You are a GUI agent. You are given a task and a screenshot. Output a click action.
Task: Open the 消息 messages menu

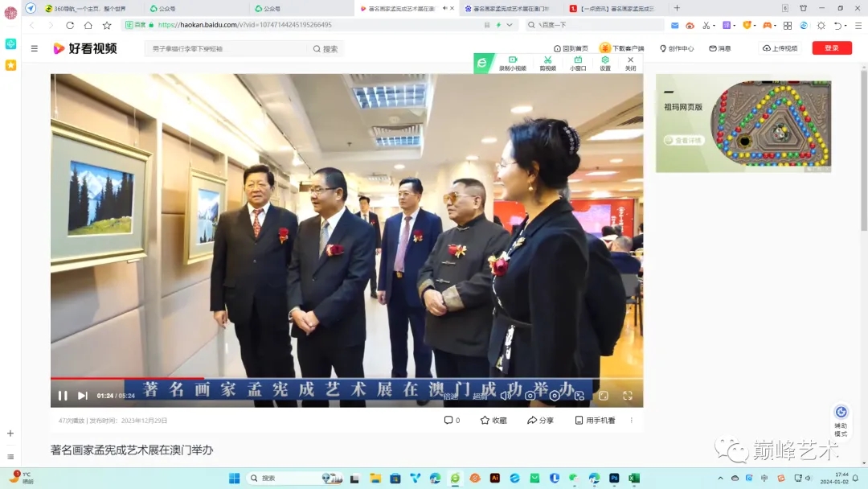[x=719, y=48]
